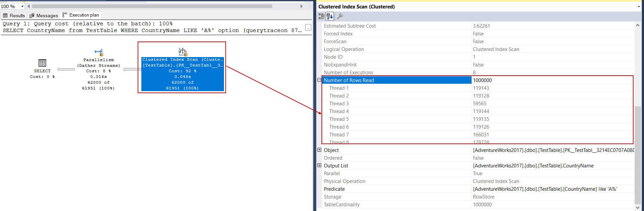
Task: Select the Thread 6 row
Action: click(x=478, y=127)
